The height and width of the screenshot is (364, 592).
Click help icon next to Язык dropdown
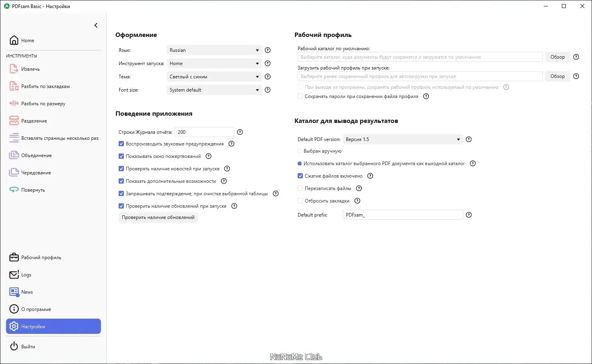[x=268, y=50]
